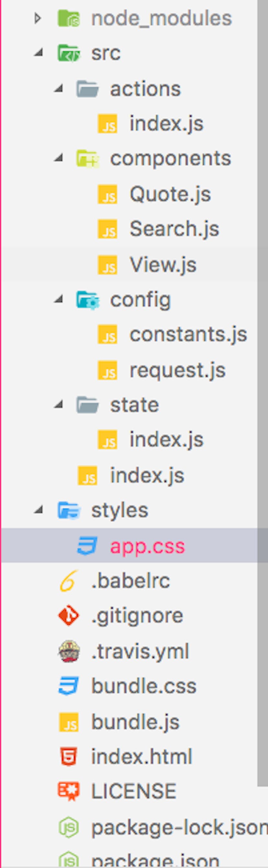This screenshot has width=268, height=868.
Task: Open the Search.js file
Action: click(x=175, y=229)
